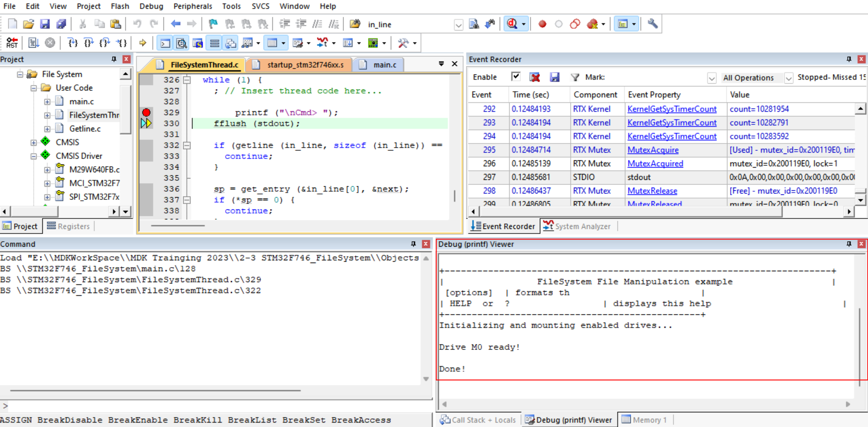Click the Step Over debug icon
868x427 pixels.
click(x=88, y=43)
